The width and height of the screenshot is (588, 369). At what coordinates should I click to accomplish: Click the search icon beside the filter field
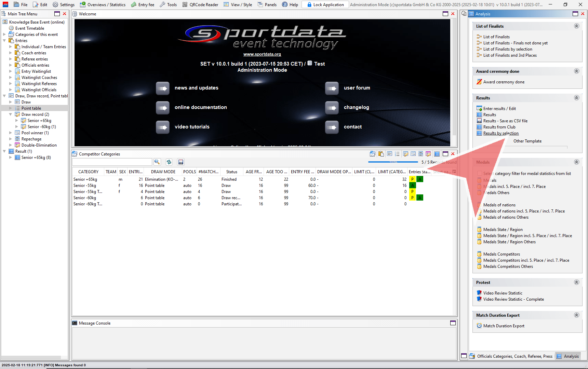click(157, 162)
